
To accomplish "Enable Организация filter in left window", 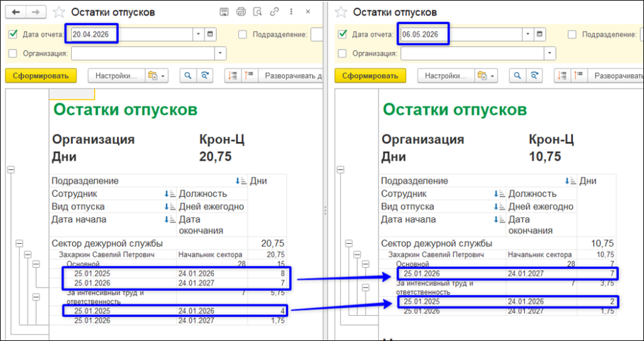I will [13, 53].
